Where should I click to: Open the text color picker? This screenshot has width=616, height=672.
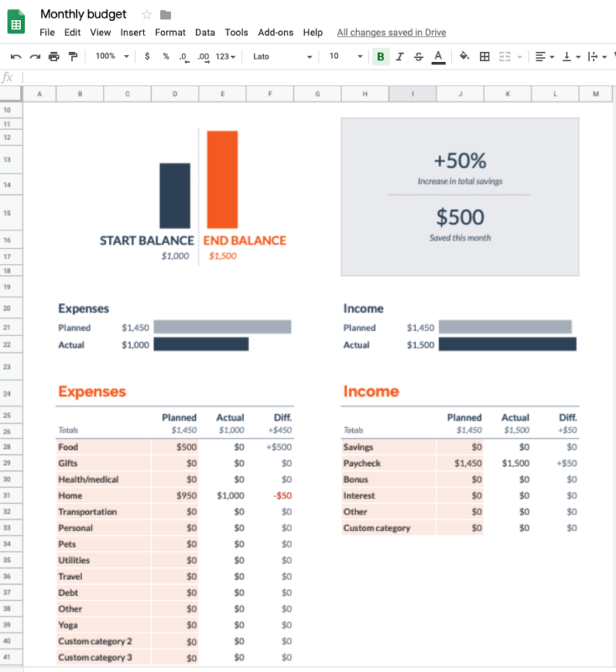438,57
